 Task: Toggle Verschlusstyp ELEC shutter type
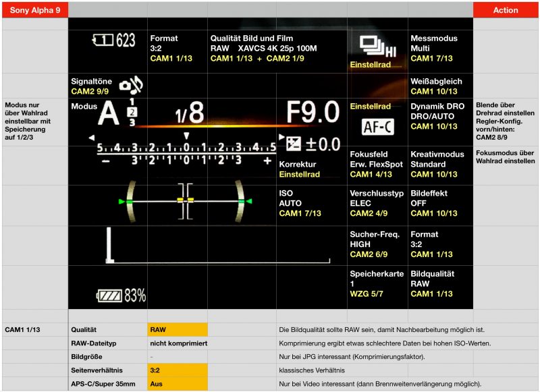point(377,204)
